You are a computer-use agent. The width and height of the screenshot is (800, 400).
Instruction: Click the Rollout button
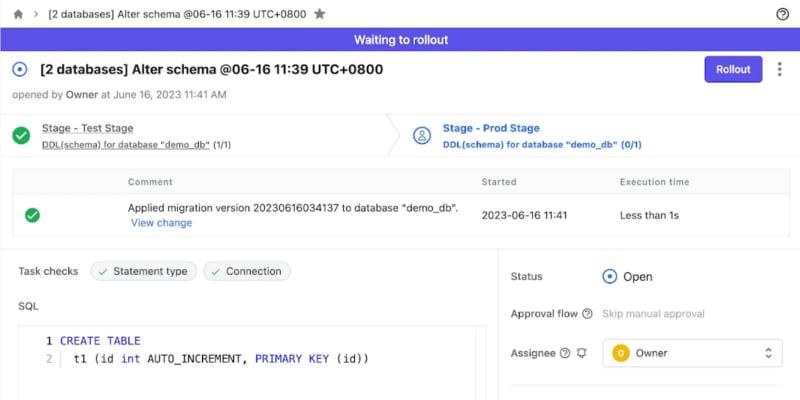[x=733, y=69]
